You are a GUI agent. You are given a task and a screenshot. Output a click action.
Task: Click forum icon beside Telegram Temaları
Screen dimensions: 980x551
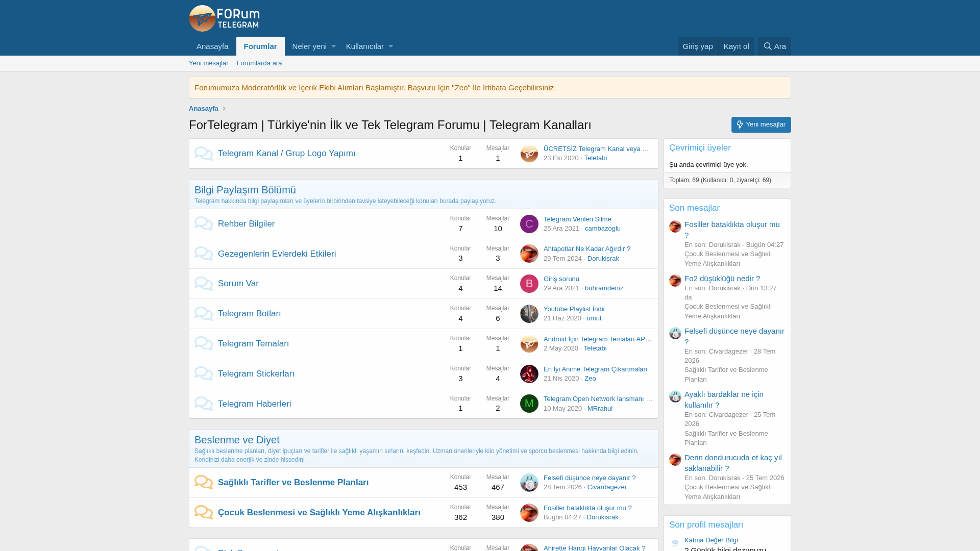pos(204,343)
